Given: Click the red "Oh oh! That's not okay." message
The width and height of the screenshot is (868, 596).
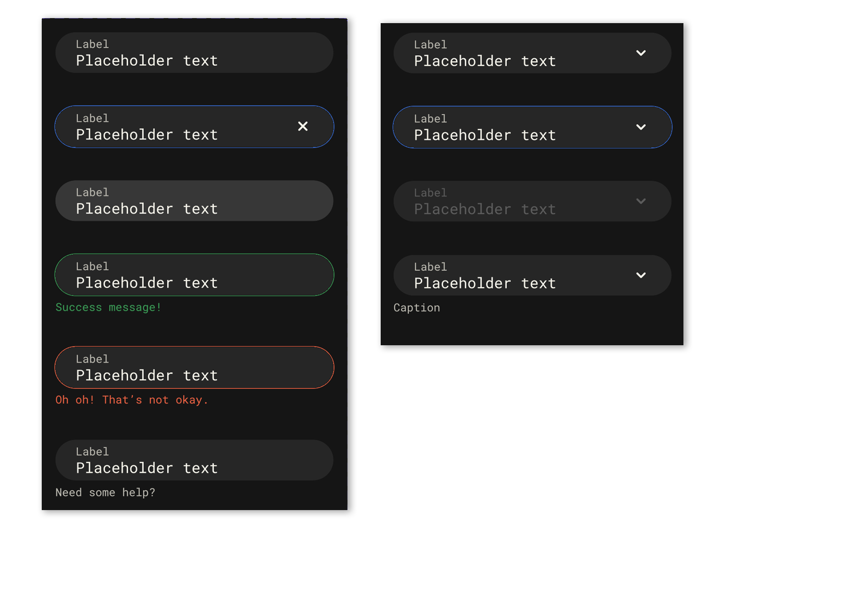Looking at the screenshot, I should 132,400.
